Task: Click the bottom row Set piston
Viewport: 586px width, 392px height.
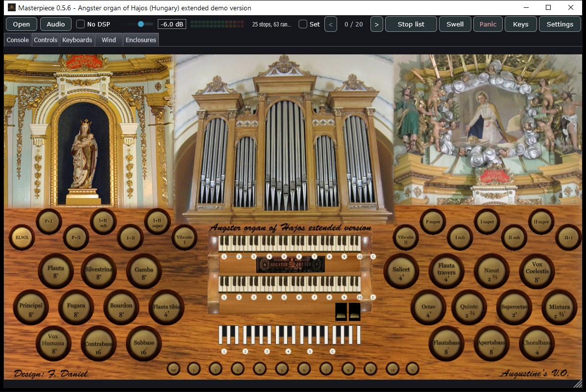Action: point(173,369)
